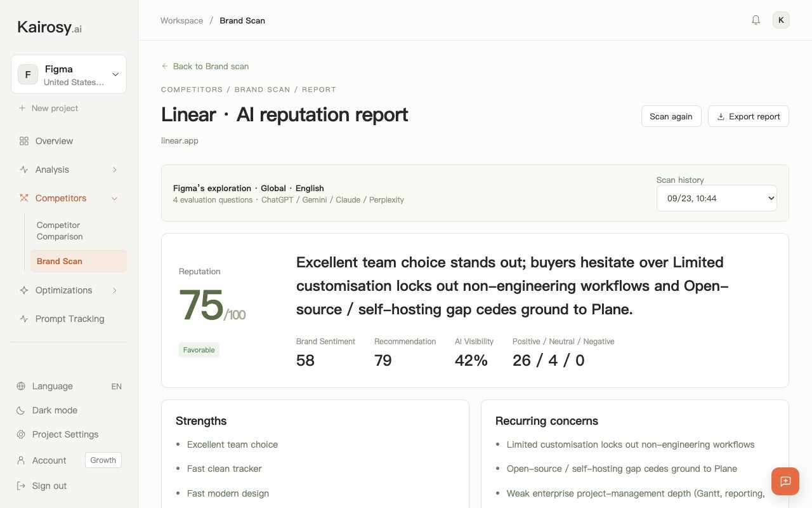Image resolution: width=812 pixels, height=508 pixels.
Task: Open the Figma project switcher dropdown
Action: tap(69, 74)
